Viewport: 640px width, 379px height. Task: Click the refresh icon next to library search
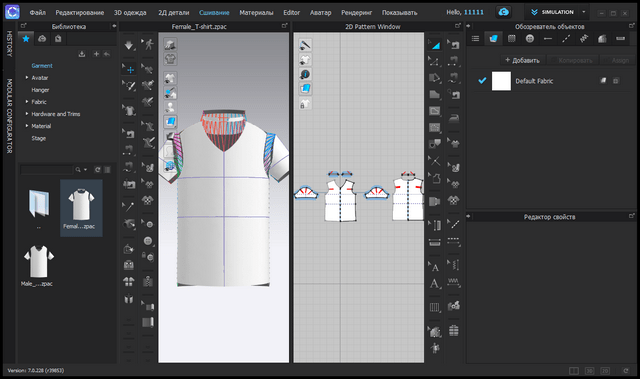point(98,170)
